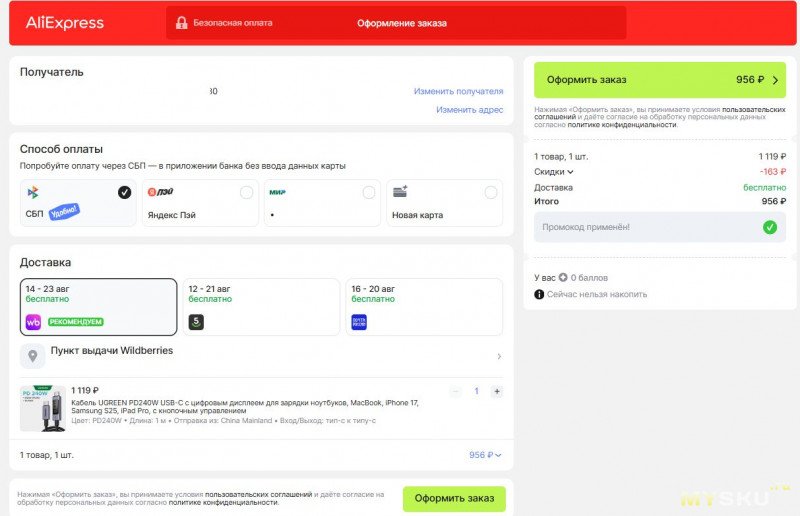Screen dimensions: 800x516
Task: Click the SBP payment system logo
Action: (x=33, y=192)
